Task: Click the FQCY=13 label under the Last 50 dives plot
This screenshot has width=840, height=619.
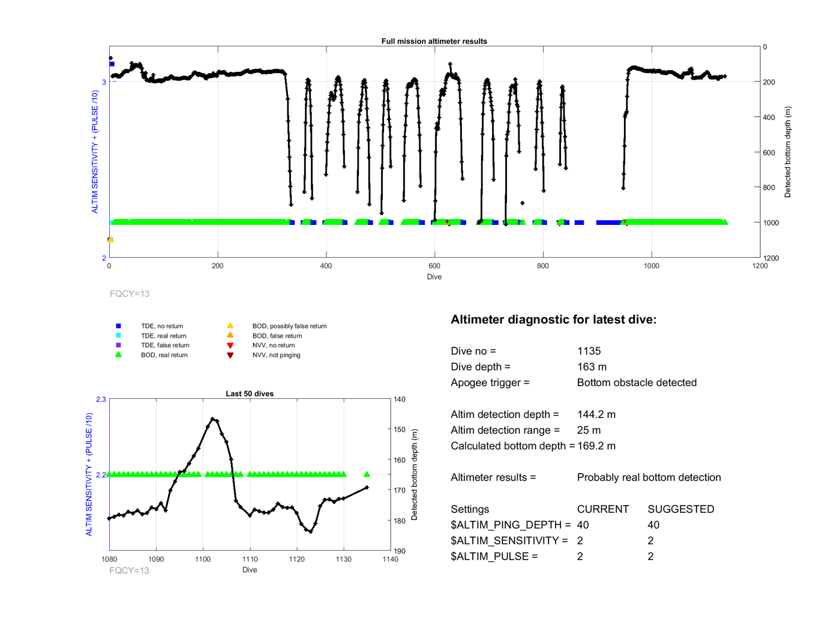Action: (x=129, y=570)
